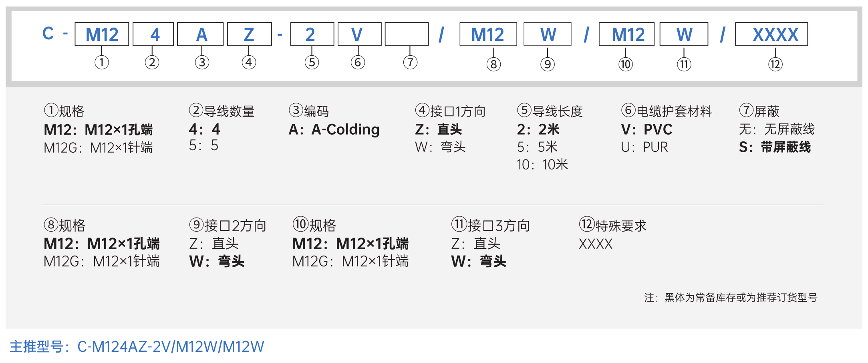Select the XXXX special requirement box
The width and height of the screenshot is (868, 363).
771,34
